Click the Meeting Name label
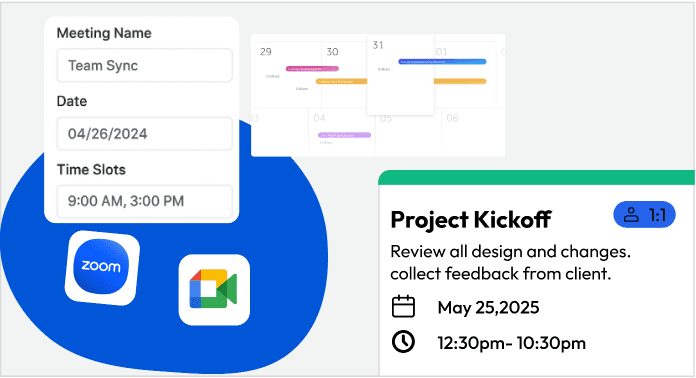696x378 pixels. click(x=104, y=33)
